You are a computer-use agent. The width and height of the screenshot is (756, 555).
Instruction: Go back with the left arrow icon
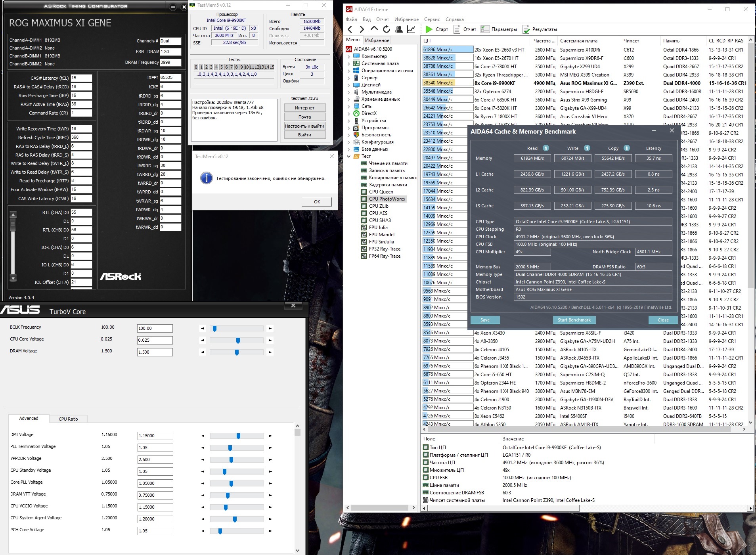click(350, 29)
